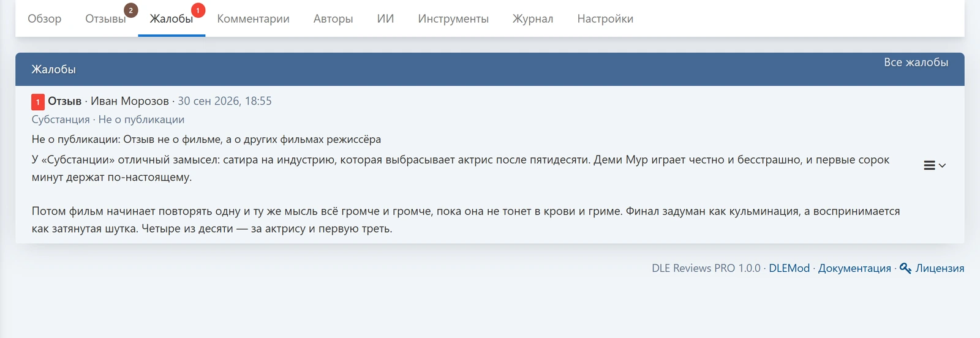Open the Инструменты tab
This screenshot has height=338, width=980.
[x=453, y=19]
